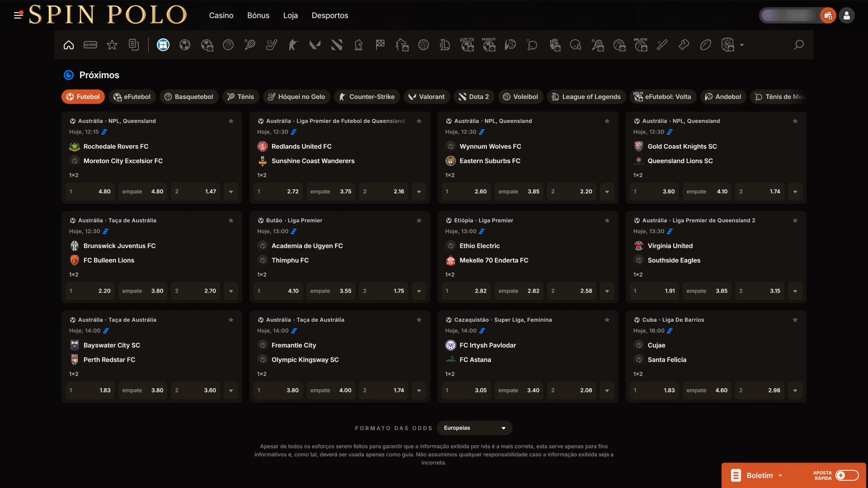Switch to the Hóquei no Gelo tab

pyautogui.click(x=297, y=97)
